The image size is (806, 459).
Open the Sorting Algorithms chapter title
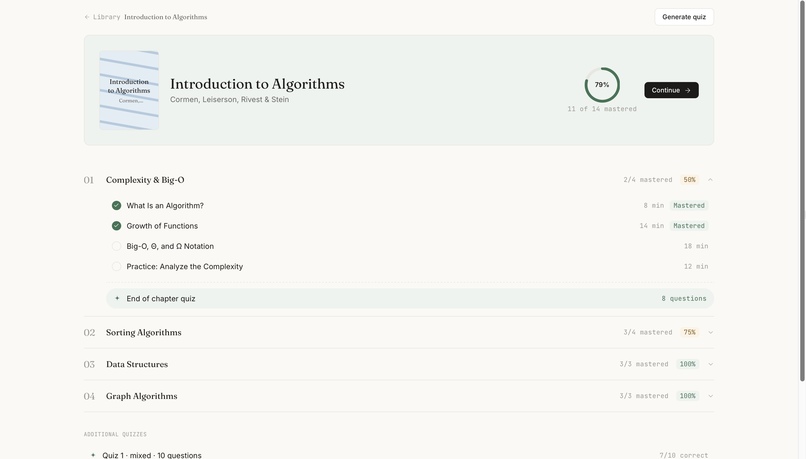click(x=143, y=332)
